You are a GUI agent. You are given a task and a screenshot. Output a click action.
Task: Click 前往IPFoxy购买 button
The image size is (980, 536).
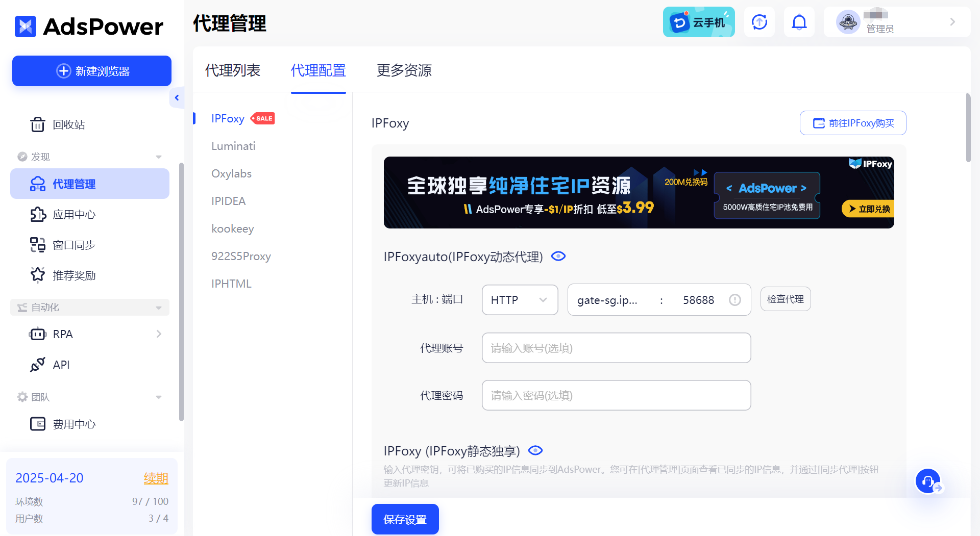pyautogui.click(x=853, y=123)
